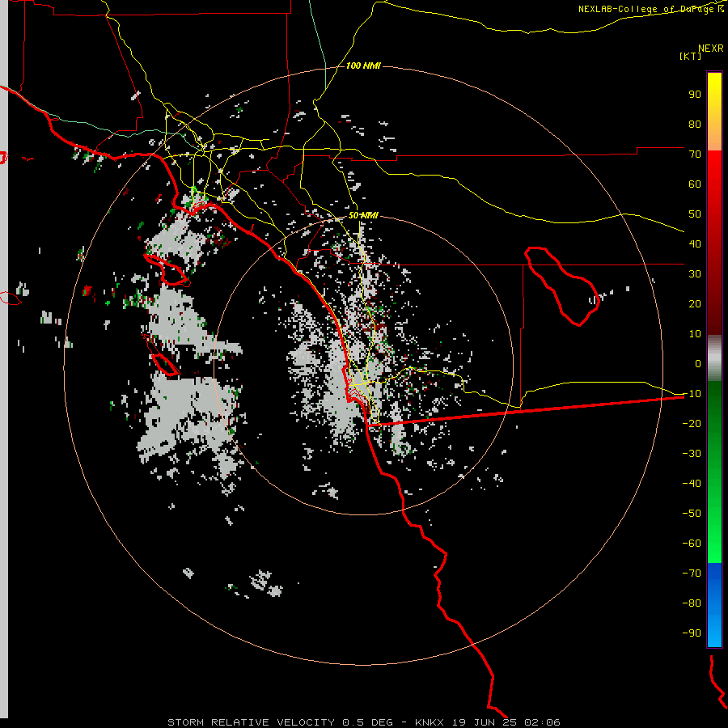Viewport: 728px width, 728px height.
Task: Click the NEXR label above the color scale
Action: coord(711,49)
